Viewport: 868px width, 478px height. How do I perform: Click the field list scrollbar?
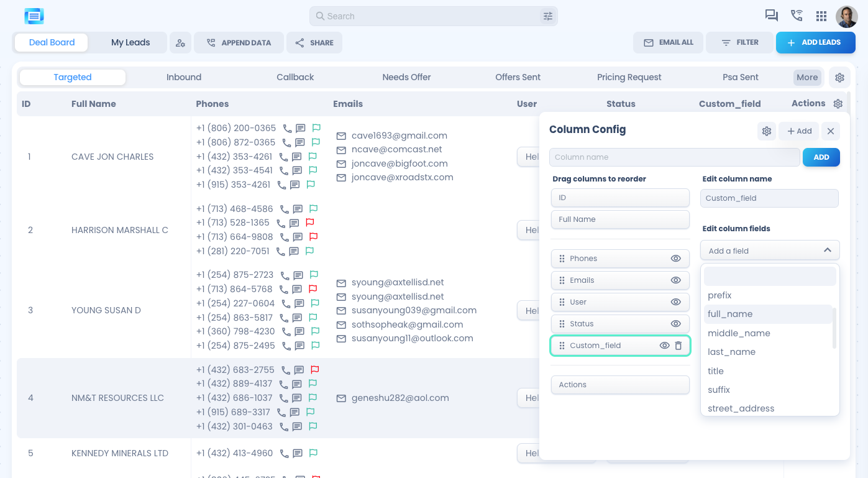point(834,328)
